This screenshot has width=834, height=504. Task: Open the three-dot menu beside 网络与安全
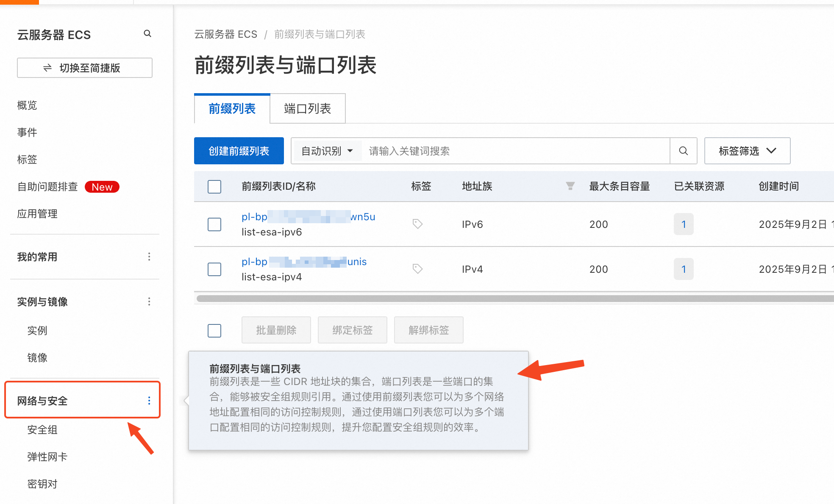click(x=149, y=401)
